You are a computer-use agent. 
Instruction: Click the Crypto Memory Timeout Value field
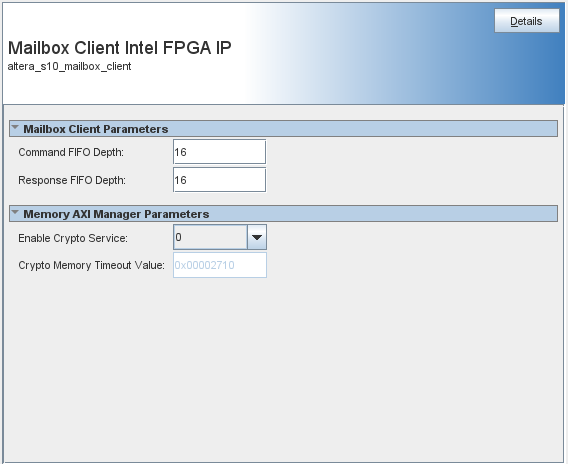(220, 265)
